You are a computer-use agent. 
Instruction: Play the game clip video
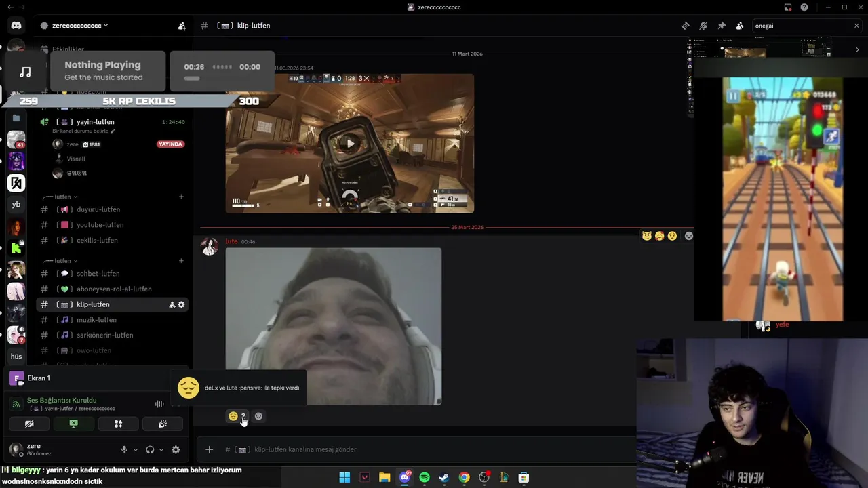point(350,143)
